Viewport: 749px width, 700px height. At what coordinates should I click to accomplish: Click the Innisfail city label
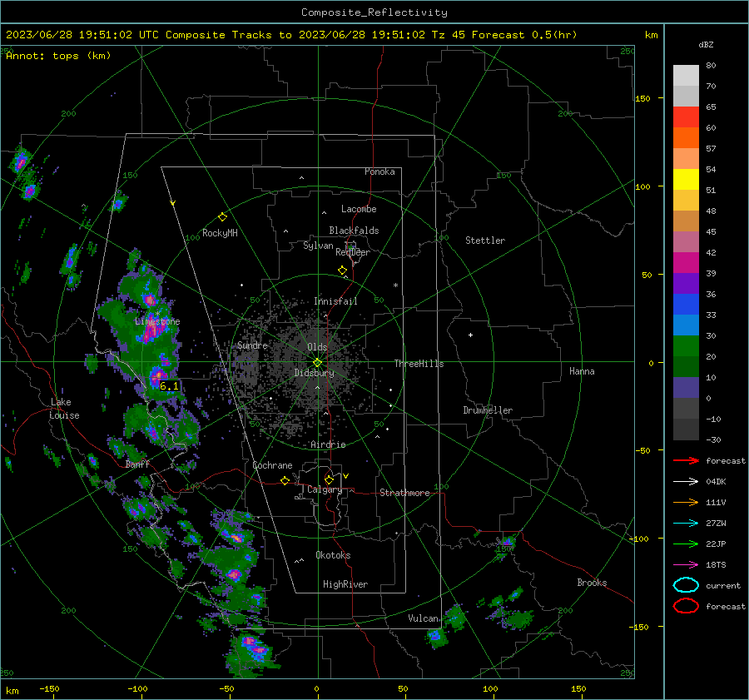[335, 301]
